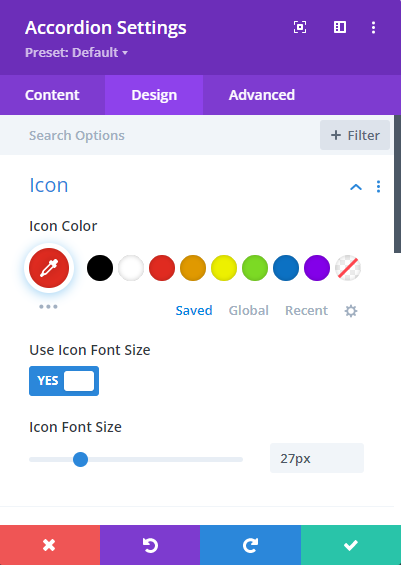This screenshot has width=401, height=565.
Task: Save changes with green checkmark
Action: [351, 545]
